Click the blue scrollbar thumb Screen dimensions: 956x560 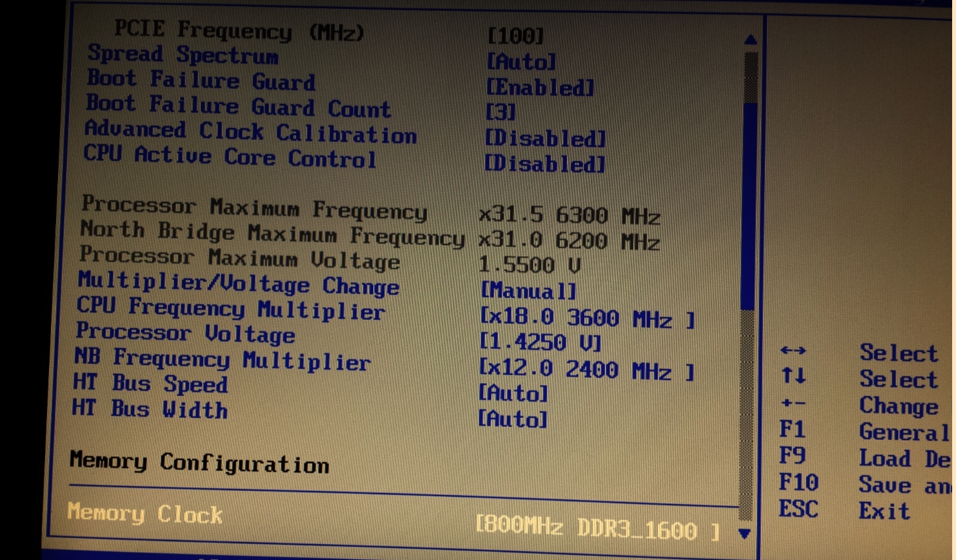(x=749, y=205)
